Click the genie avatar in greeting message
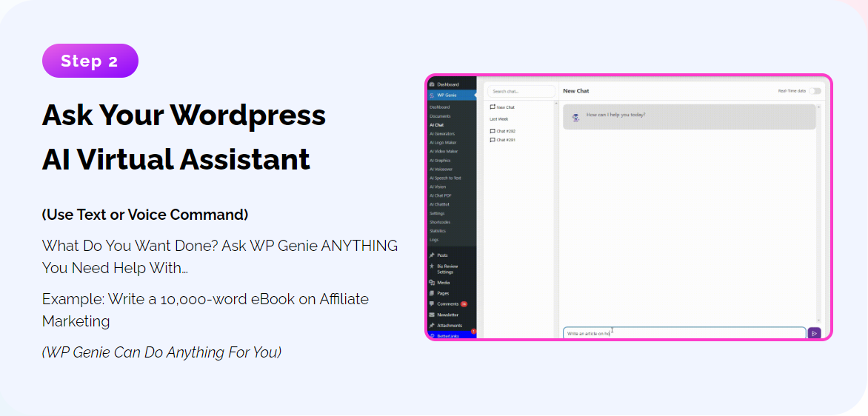 [575, 117]
